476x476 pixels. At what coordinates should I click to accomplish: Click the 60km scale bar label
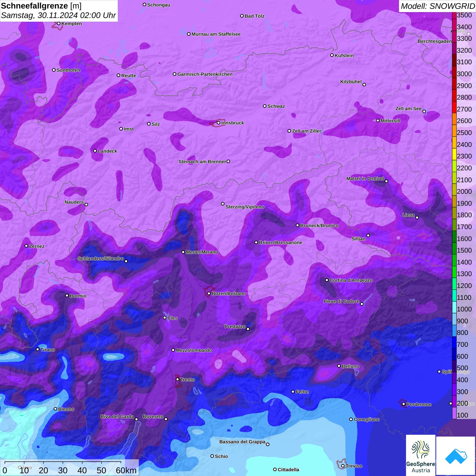point(126,470)
